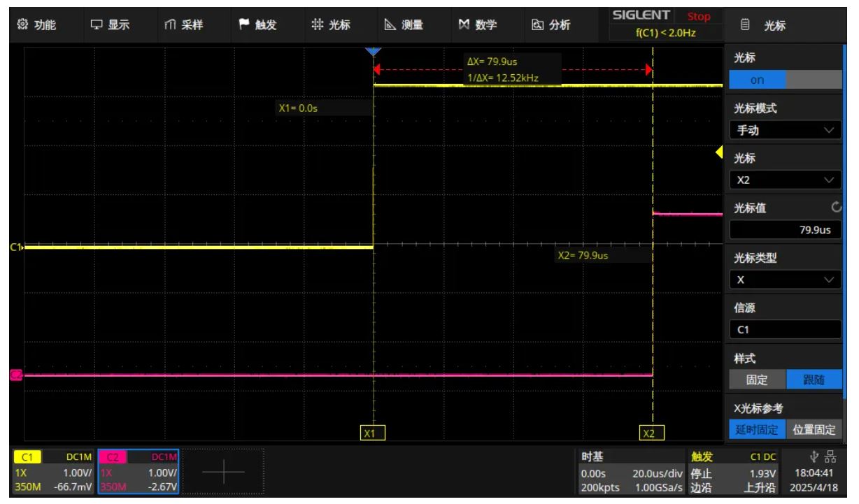
Task: Click the yellow trigger level arrow
Action: click(x=719, y=152)
